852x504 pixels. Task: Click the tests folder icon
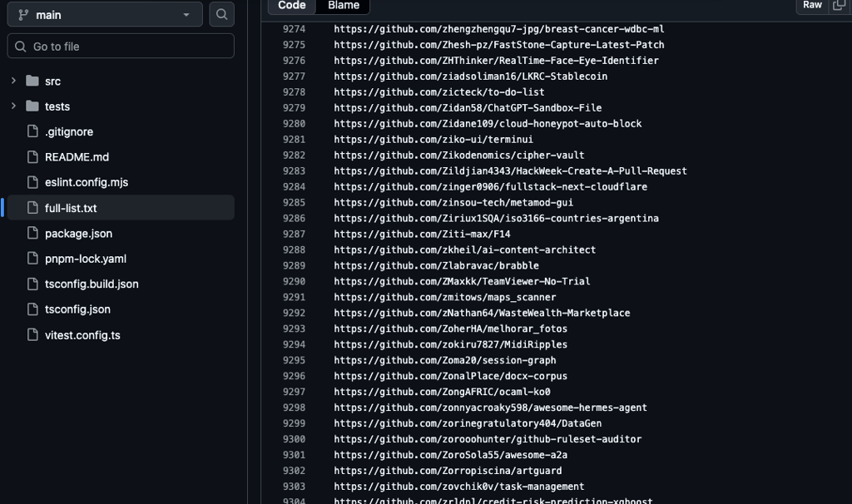(x=32, y=106)
